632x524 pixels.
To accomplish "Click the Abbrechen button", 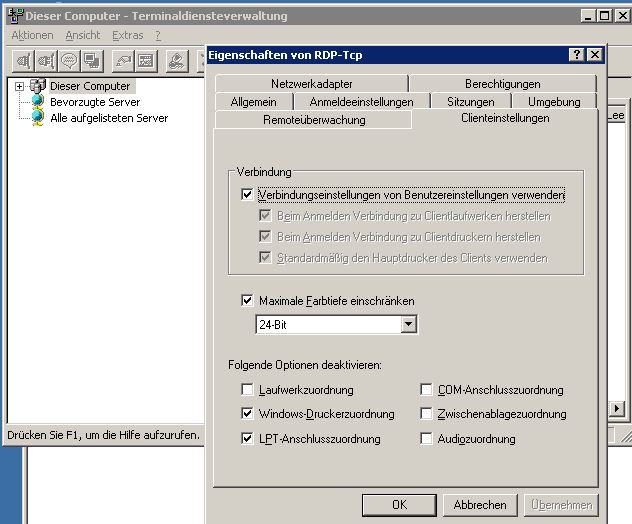I will click(x=480, y=505).
